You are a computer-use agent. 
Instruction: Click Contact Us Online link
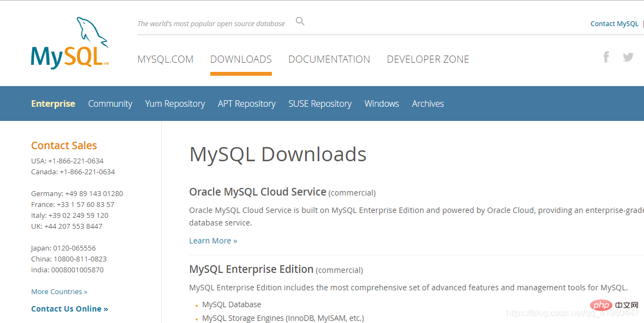pos(70,309)
